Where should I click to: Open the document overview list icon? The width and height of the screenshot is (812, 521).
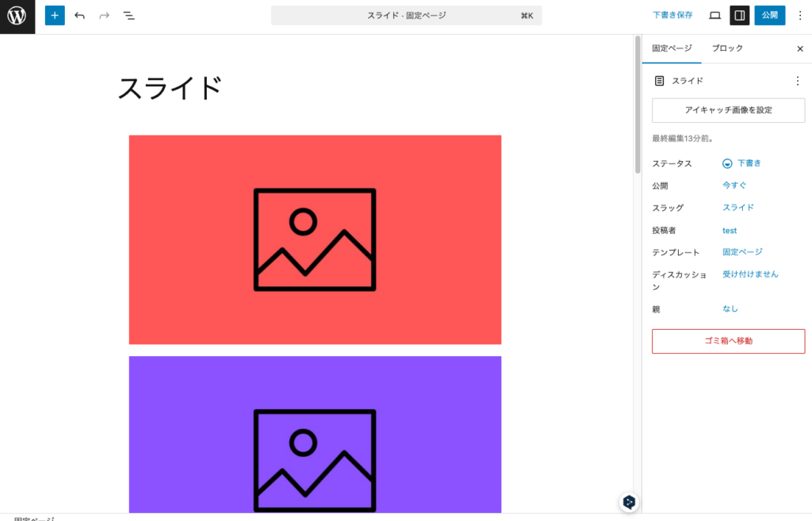pos(128,15)
